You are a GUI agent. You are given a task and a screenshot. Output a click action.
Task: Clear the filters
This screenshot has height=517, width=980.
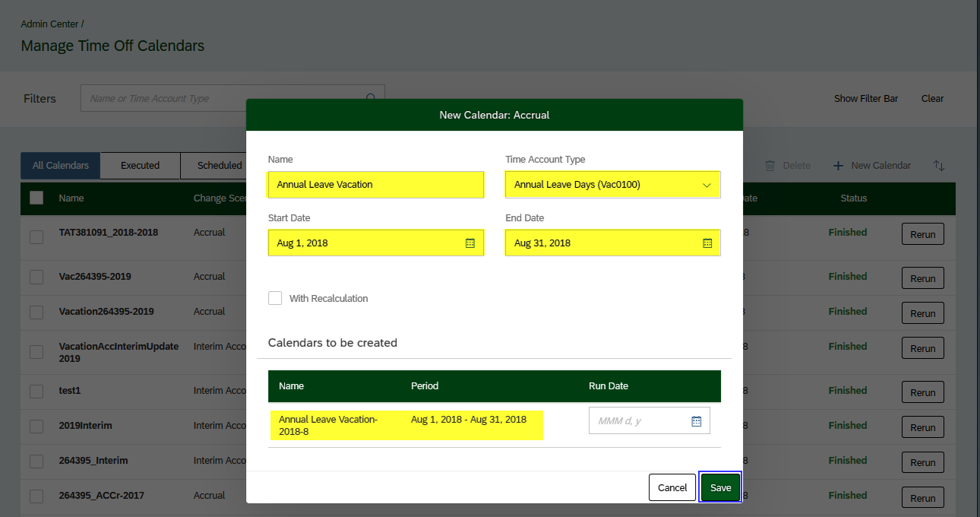(x=932, y=98)
